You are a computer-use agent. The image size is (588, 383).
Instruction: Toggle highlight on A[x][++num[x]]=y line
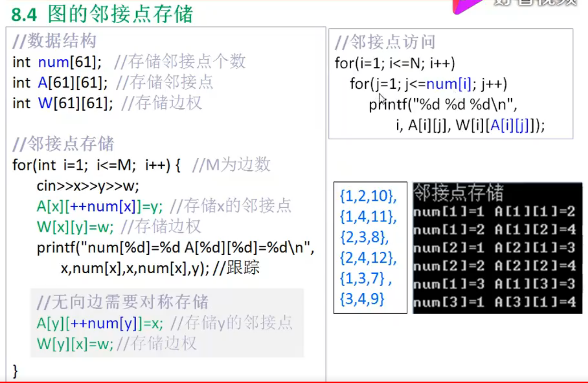click(x=99, y=206)
